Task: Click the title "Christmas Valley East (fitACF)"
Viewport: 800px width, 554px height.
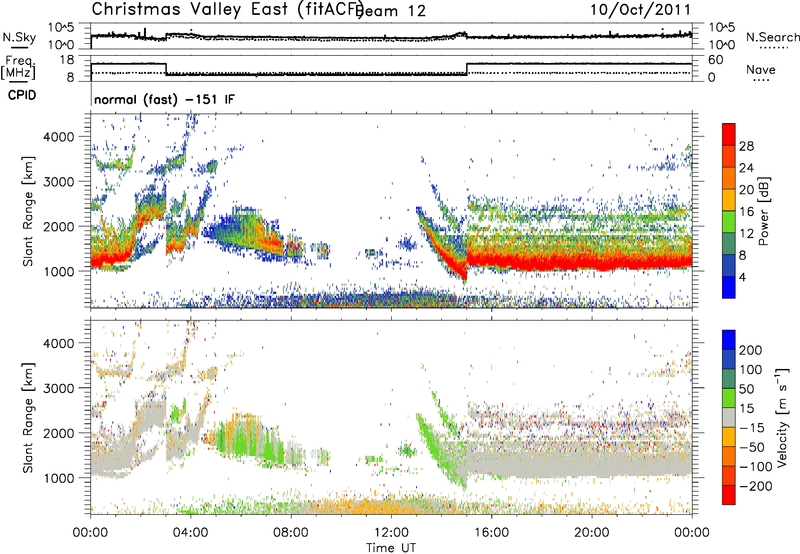Action: pyautogui.click(x=228, y=9)
